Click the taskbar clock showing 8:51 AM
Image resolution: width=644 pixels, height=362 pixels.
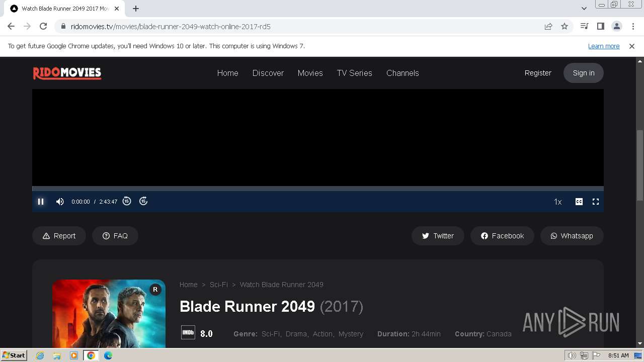tap(618, 355)
